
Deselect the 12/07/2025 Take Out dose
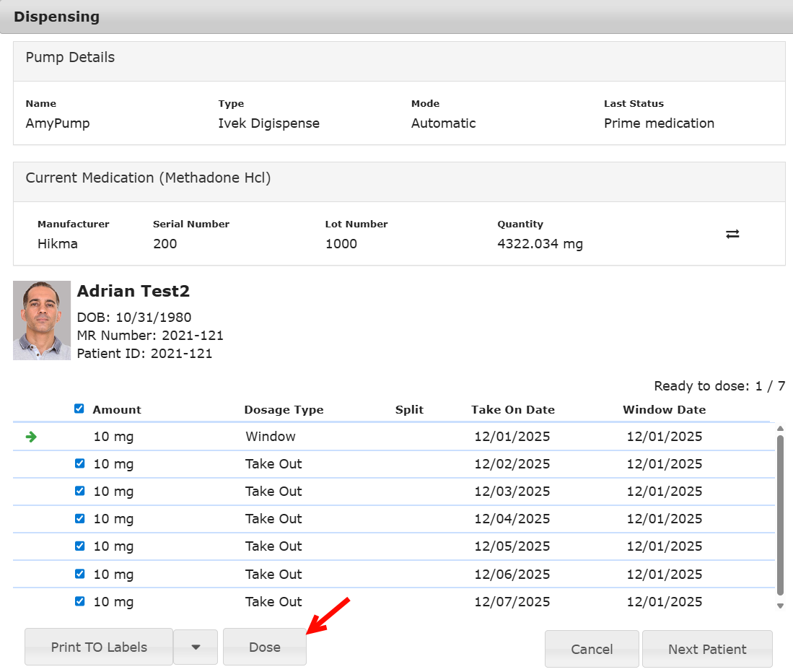tap(80, 601)
